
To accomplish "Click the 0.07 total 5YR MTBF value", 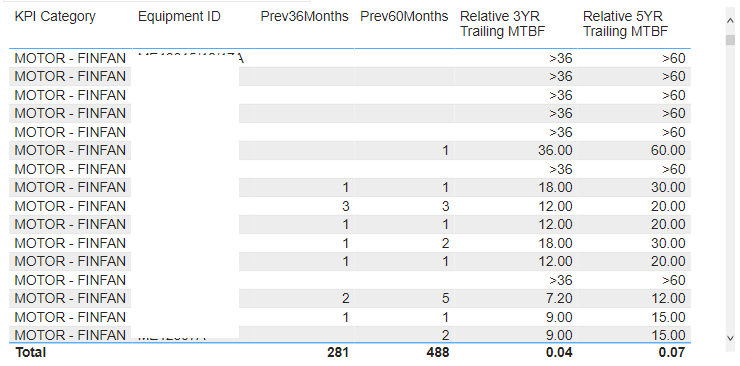I will 671,352.
